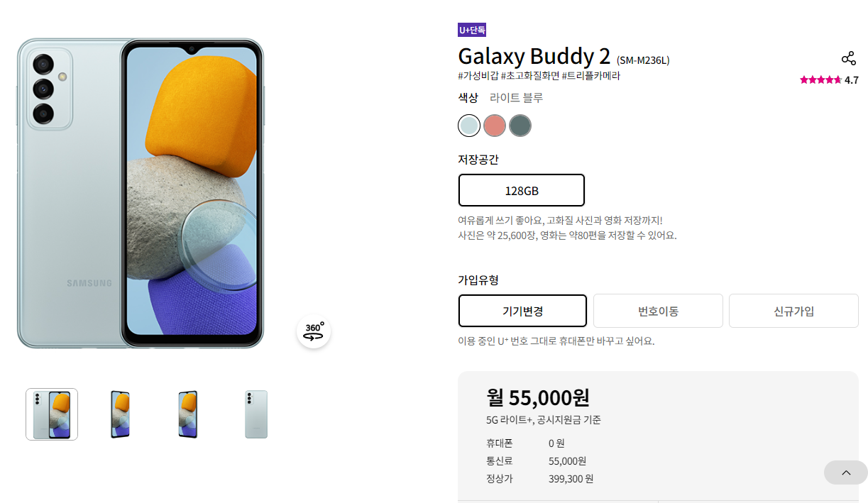This screenshot has height=503, width=868.
Task: Show the fourth thumbnail of phone back
Action: (256, 414)
